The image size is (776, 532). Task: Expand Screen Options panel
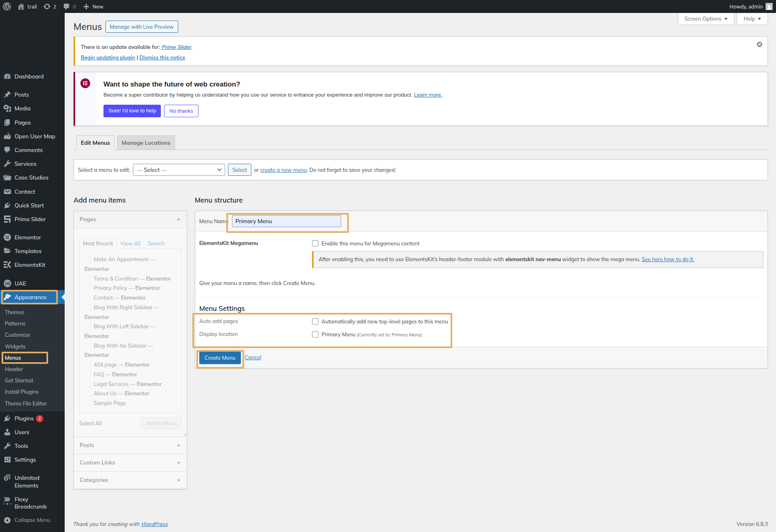(x=705, y=19)
